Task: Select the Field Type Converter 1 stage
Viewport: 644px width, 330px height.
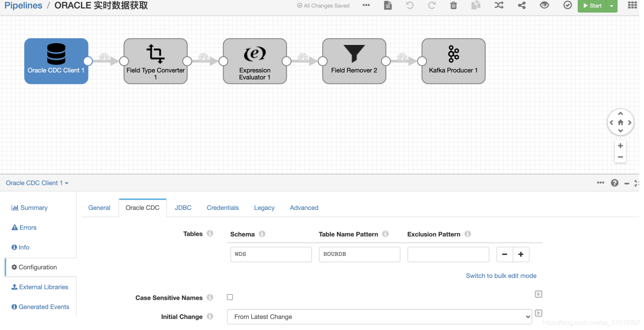Action: pyautogui.click(x=156, y=61)
